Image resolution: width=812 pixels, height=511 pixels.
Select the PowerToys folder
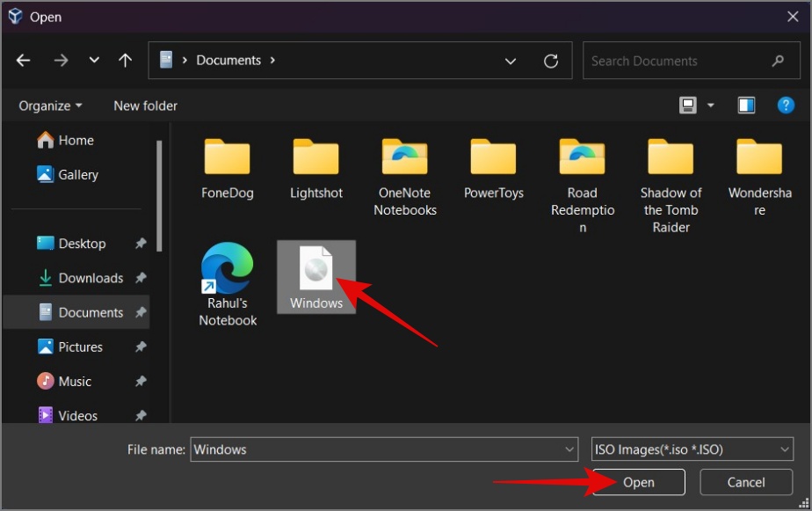pos(494,169)
